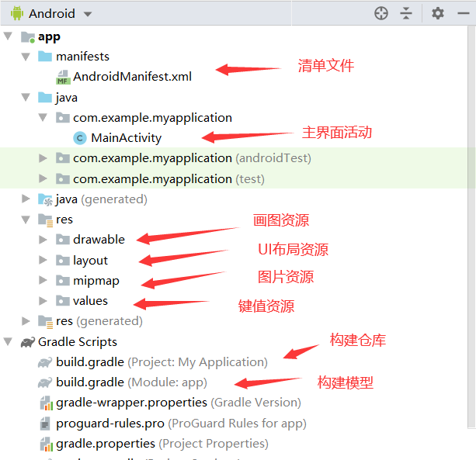Expand the (test) package arrow

pos(43,179)
